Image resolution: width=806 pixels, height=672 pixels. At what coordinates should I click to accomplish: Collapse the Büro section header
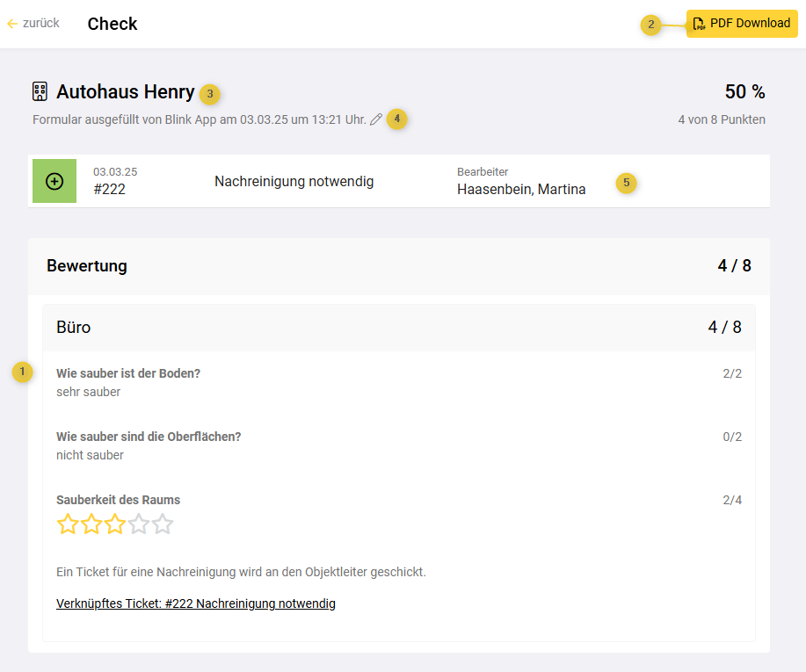(x=399, y=328)
